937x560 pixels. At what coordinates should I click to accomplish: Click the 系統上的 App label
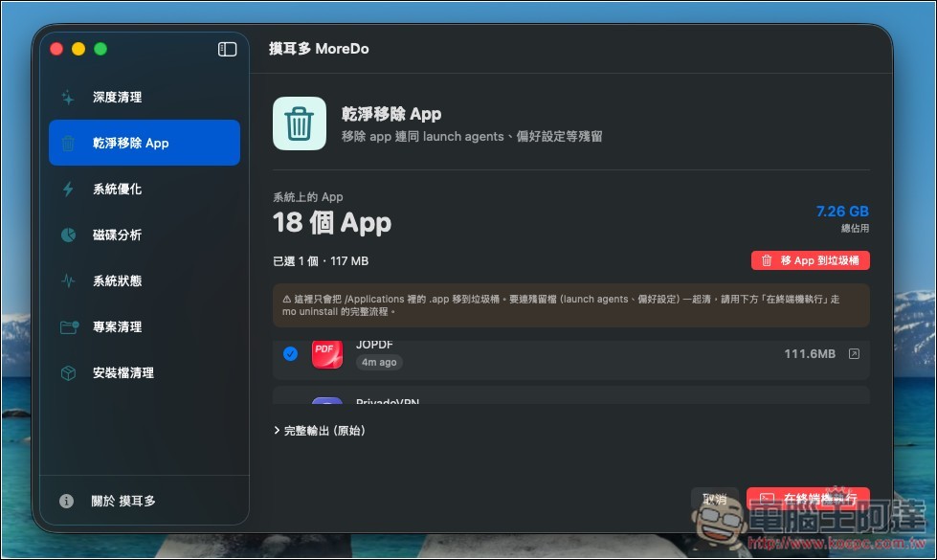coord(308,196)
